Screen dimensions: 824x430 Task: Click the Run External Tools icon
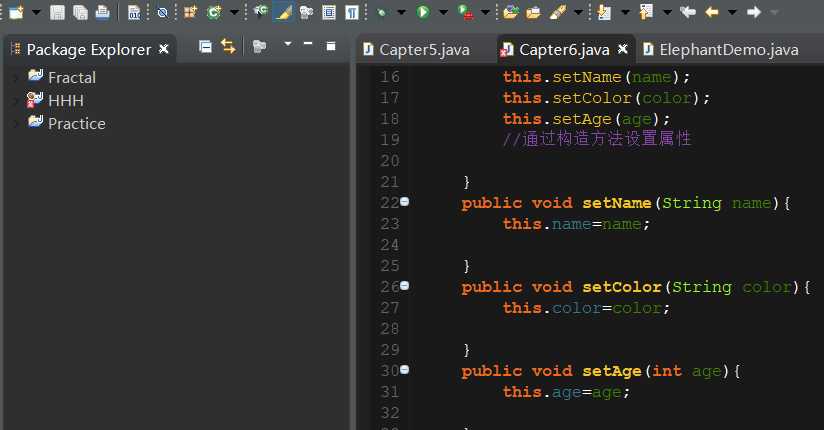465,12
